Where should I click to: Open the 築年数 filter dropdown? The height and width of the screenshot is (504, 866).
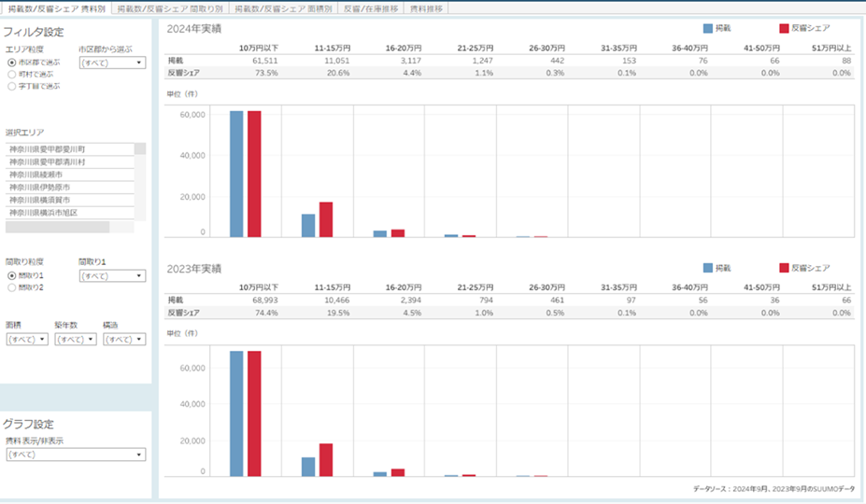75,340
